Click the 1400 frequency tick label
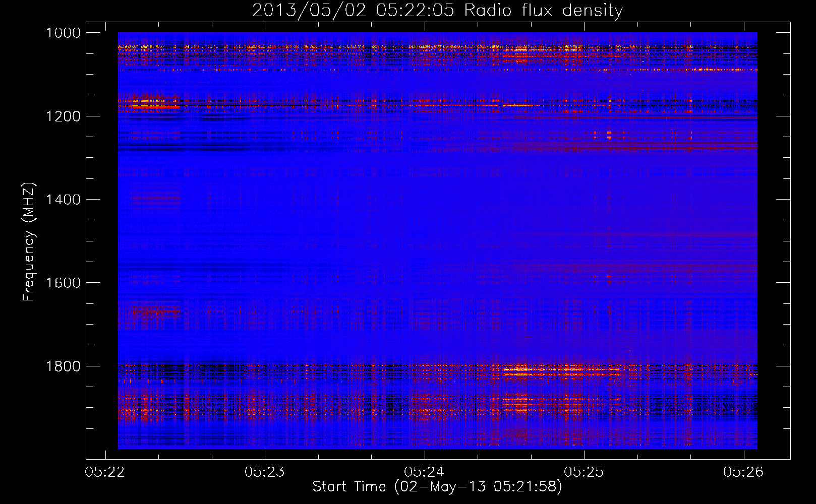 point(63,200)
